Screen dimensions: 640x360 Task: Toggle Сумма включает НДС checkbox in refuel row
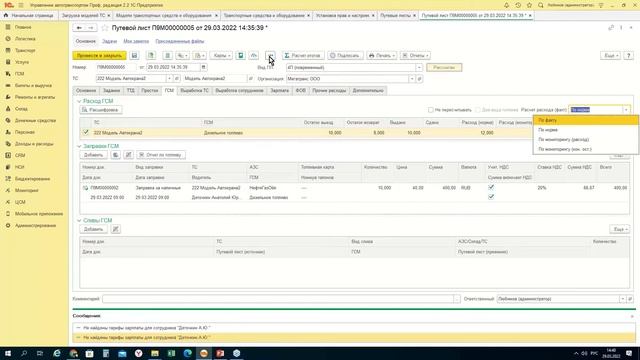[x=491, y=197]
